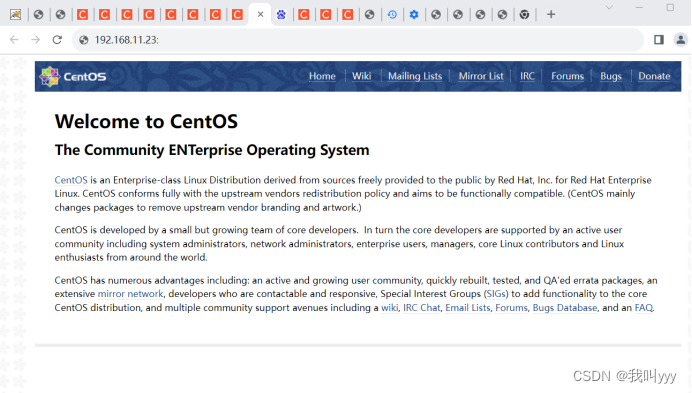Viewport: 692px width, 393px height.
Task: Open the Donate navigation link
Action: click(x=654, y=76)
